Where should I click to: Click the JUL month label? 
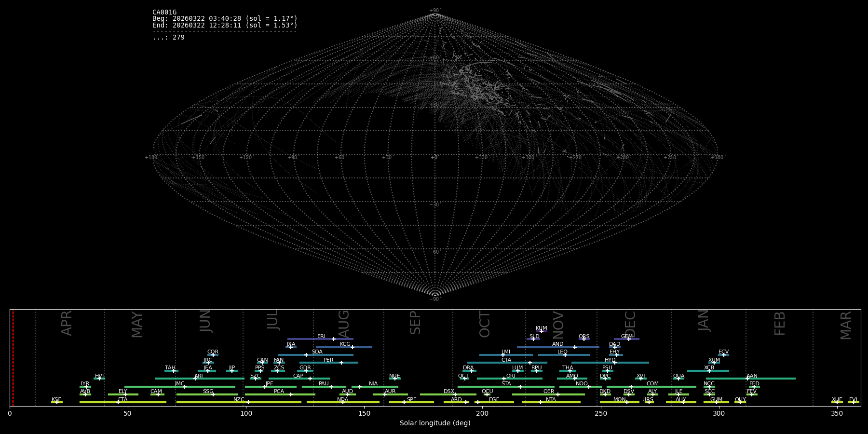tap(273, 319)
